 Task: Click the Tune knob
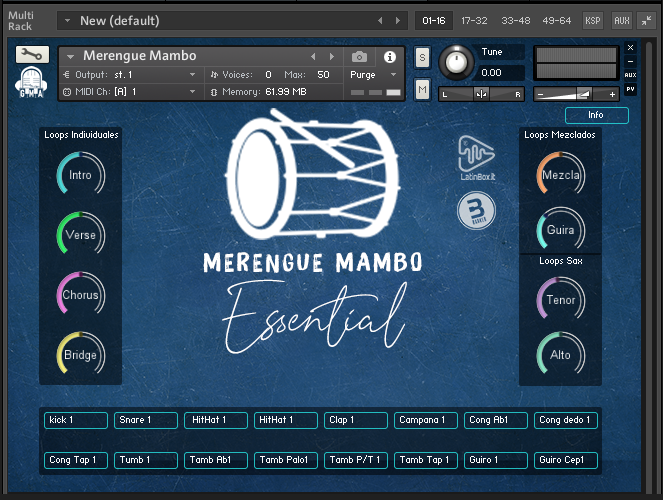[456, 63]
